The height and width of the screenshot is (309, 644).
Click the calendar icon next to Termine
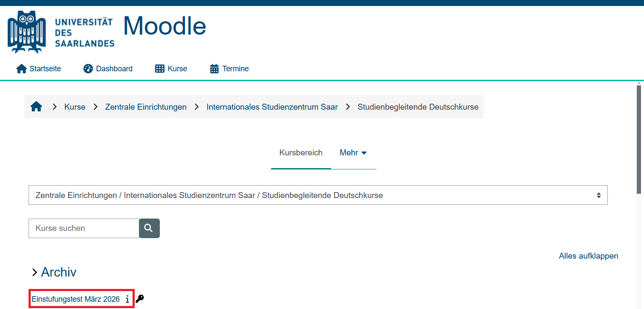(214, 68)
